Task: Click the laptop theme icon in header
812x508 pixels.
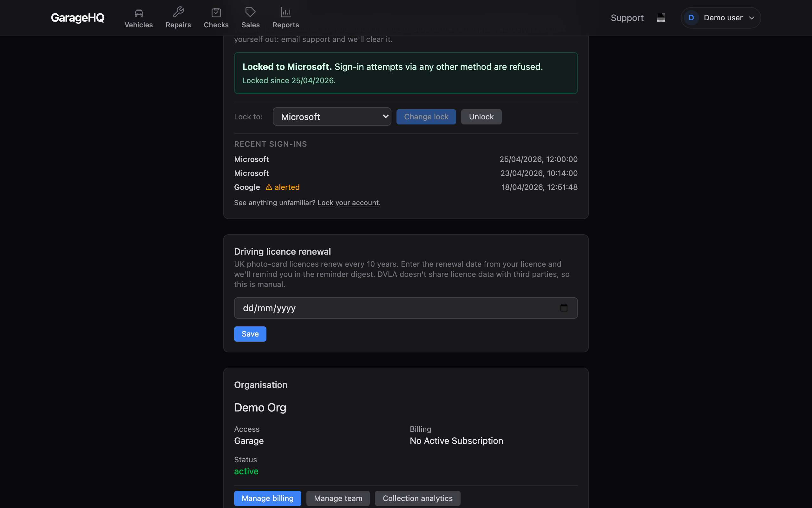Action: tap(661, 17)
